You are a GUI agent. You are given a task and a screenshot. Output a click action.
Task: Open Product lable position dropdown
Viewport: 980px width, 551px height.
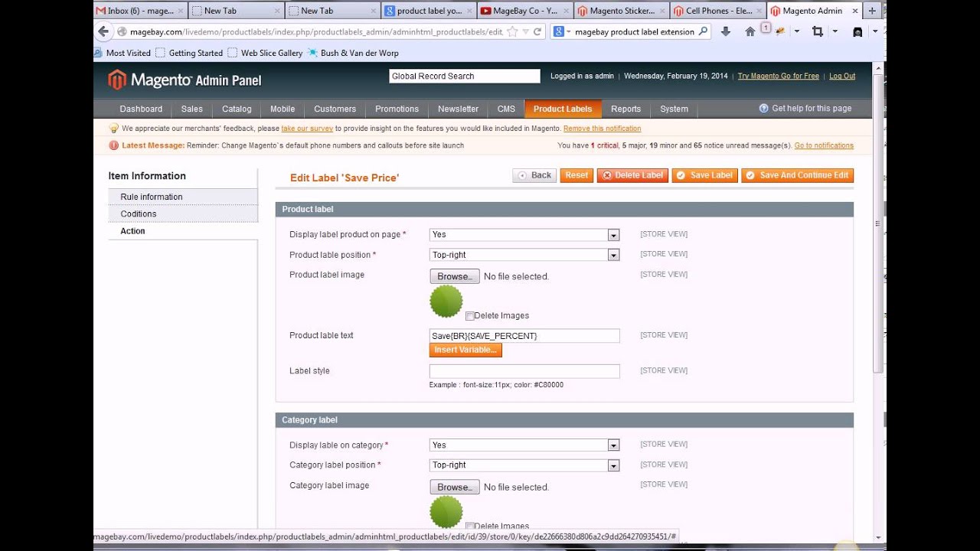[x=524, y=255]
